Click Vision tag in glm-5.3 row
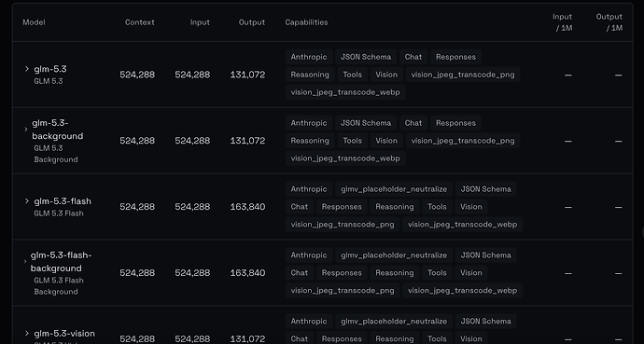 [x=386, y=75]
